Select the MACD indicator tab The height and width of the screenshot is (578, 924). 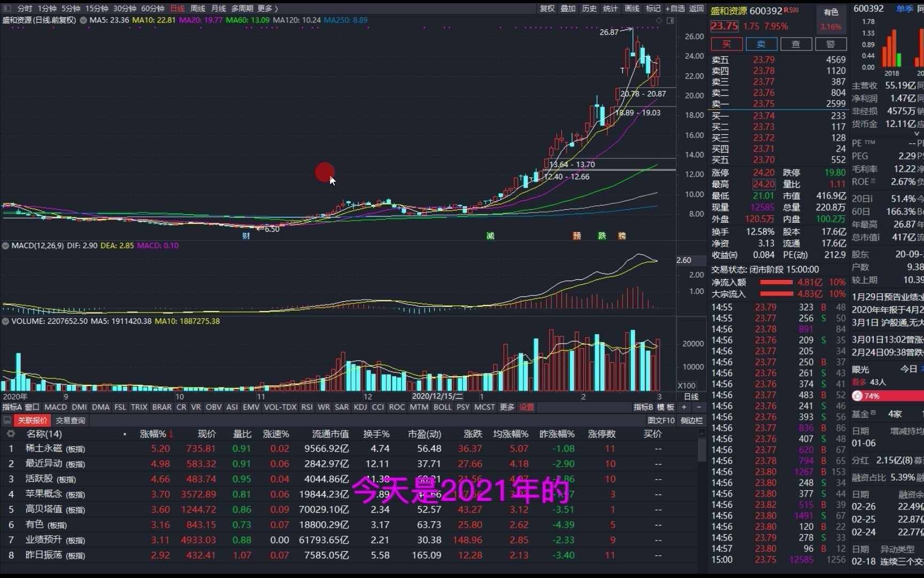(56, 407)
